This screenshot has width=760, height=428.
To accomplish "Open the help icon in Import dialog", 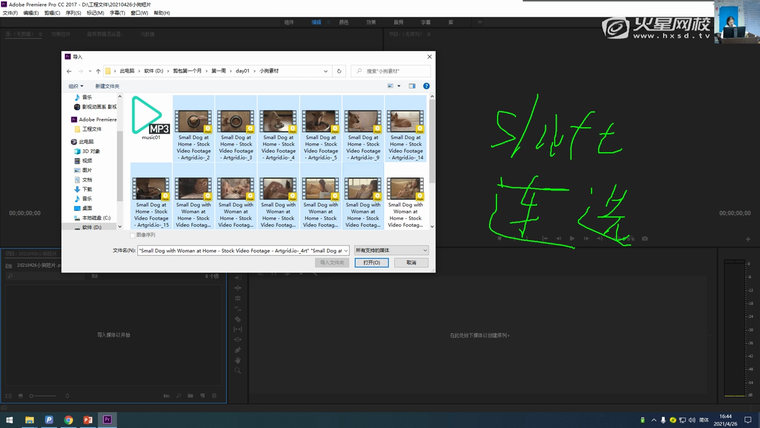I will click(x=427, y=86).
